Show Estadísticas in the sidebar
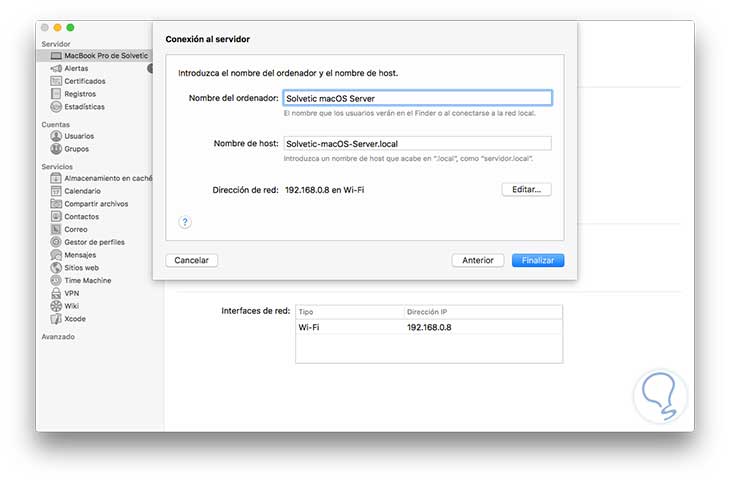 84,107
